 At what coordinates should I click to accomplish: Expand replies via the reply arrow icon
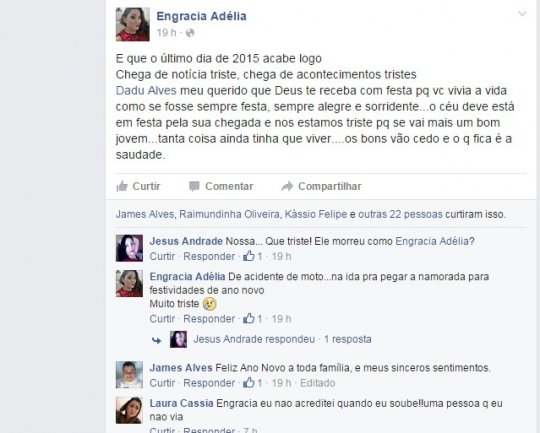(157, 340)
